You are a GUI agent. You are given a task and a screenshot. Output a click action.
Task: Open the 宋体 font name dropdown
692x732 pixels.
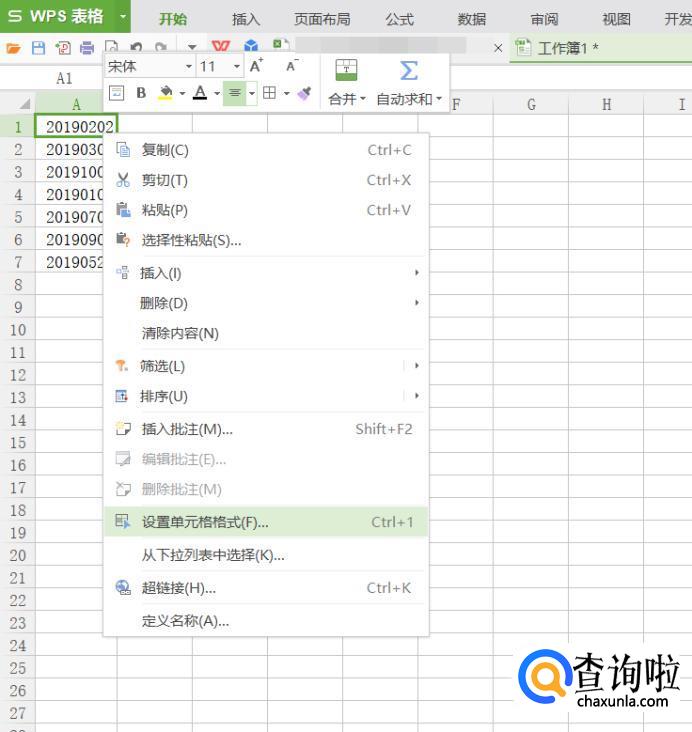pos(189,66)
